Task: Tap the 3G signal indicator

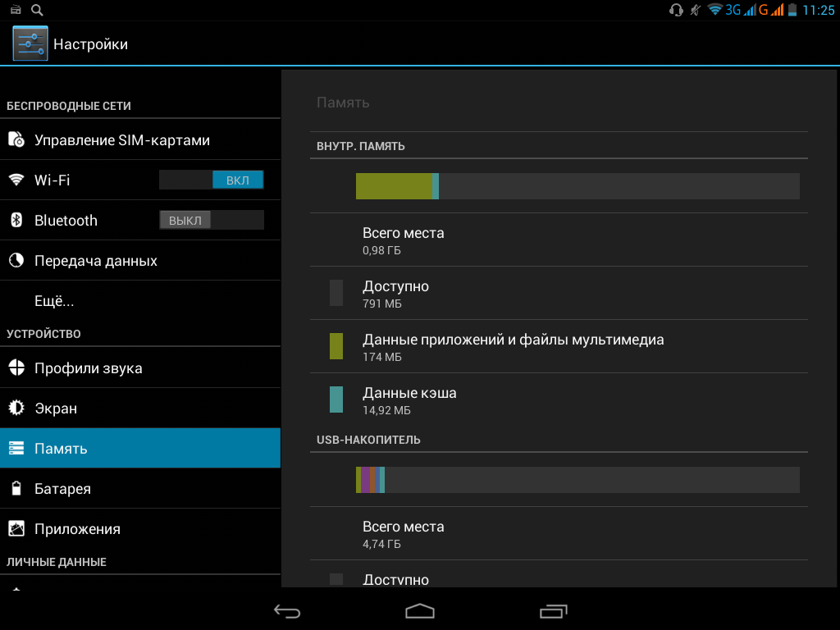Action: 740,10
